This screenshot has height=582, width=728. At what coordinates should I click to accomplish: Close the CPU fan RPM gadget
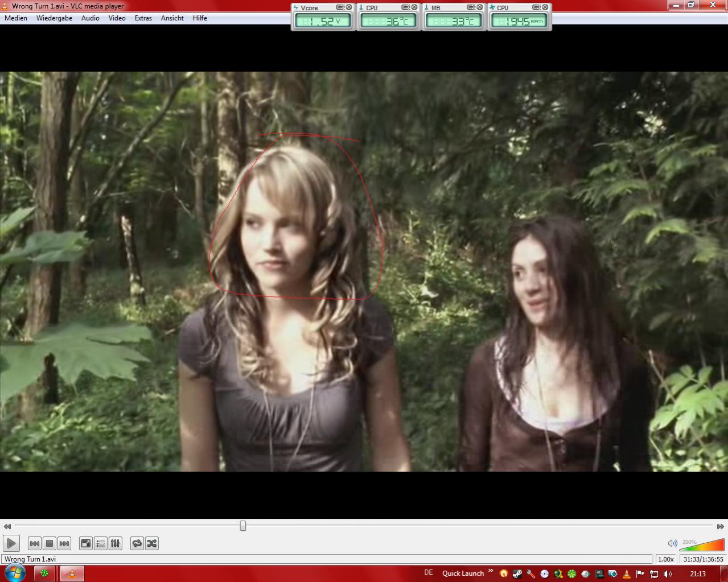coord(545,7)
